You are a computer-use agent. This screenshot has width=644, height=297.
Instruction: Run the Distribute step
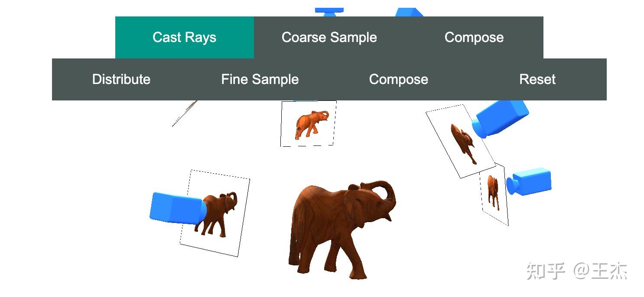[121, 79]
